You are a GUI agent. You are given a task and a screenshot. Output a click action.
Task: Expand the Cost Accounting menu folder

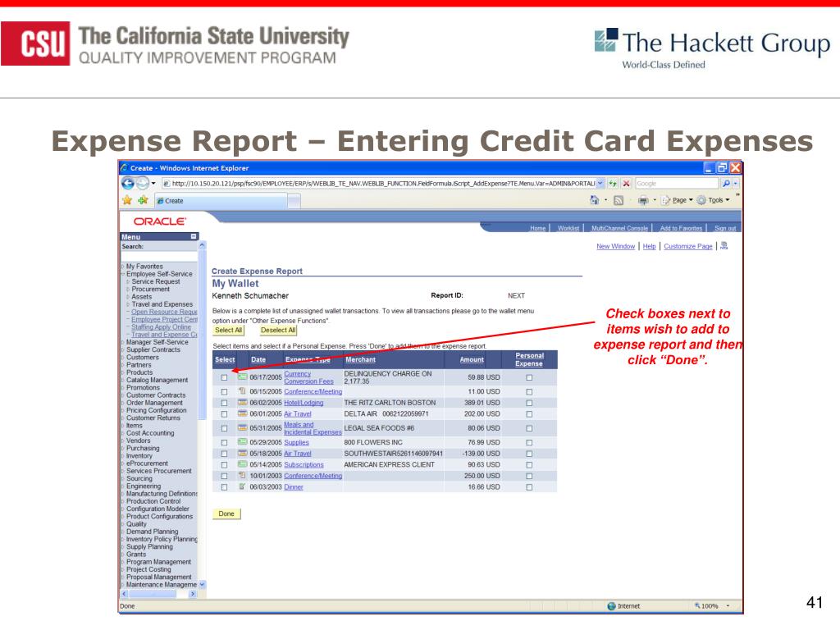coord(123,433)
